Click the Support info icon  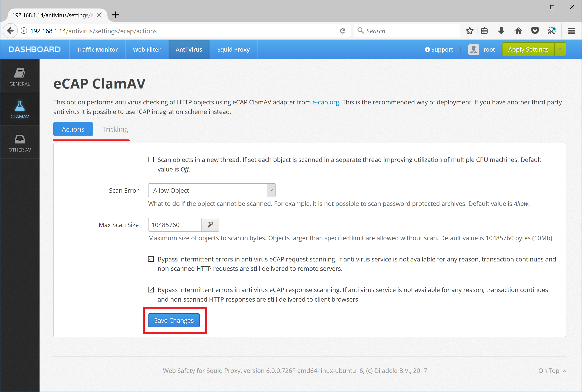(x=427, y=49)
